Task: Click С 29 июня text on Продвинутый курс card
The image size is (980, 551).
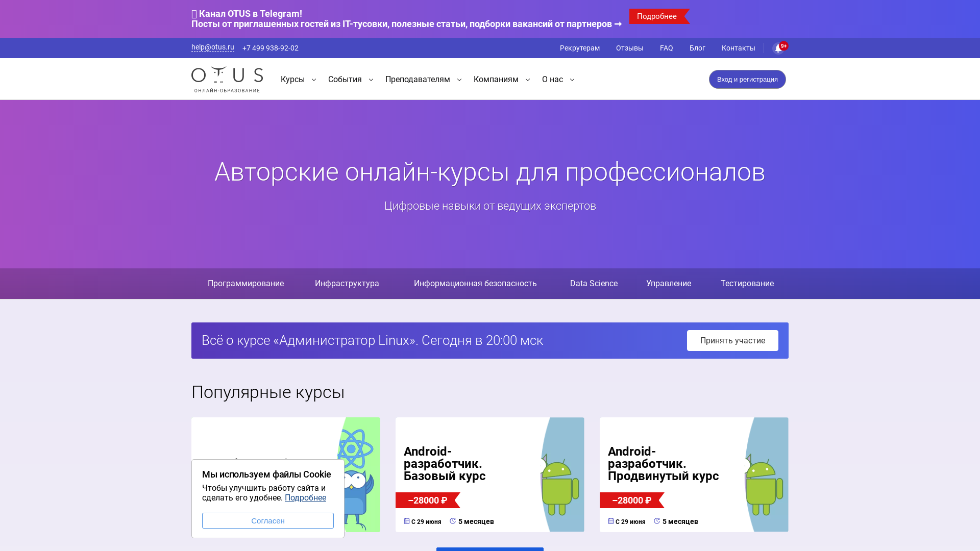Action: point(630,521)
